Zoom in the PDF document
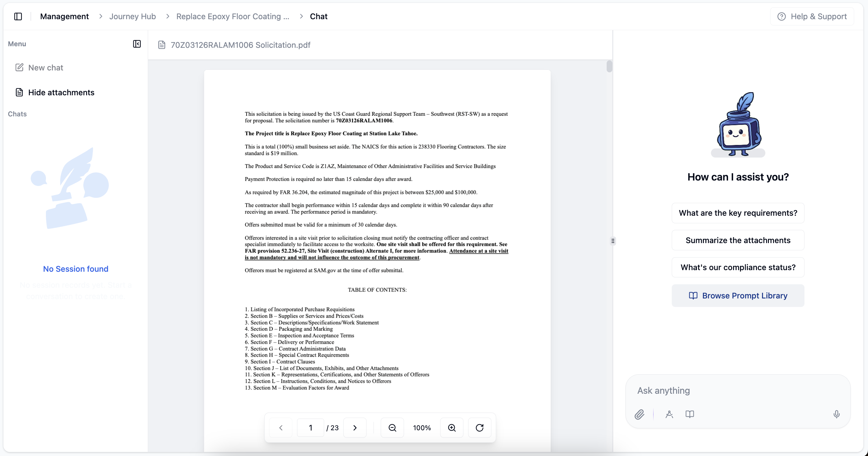This screenshot has height=456, width=868. [x=452, y=428]
